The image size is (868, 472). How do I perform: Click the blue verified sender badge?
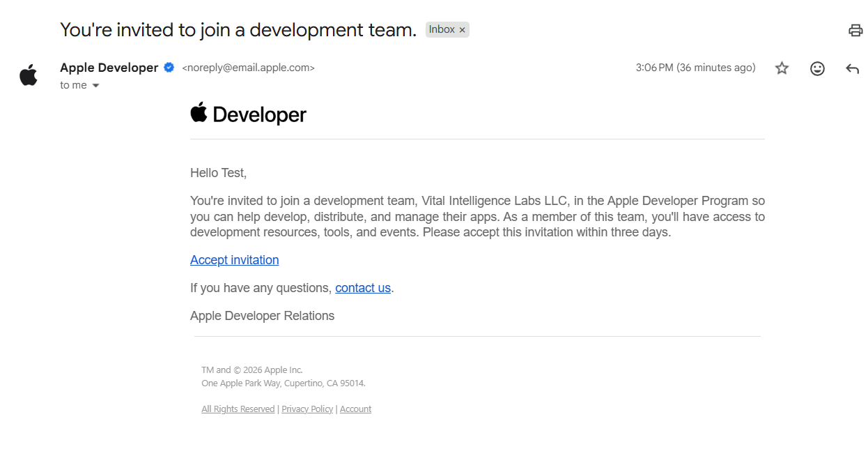(x=169, y=68)
